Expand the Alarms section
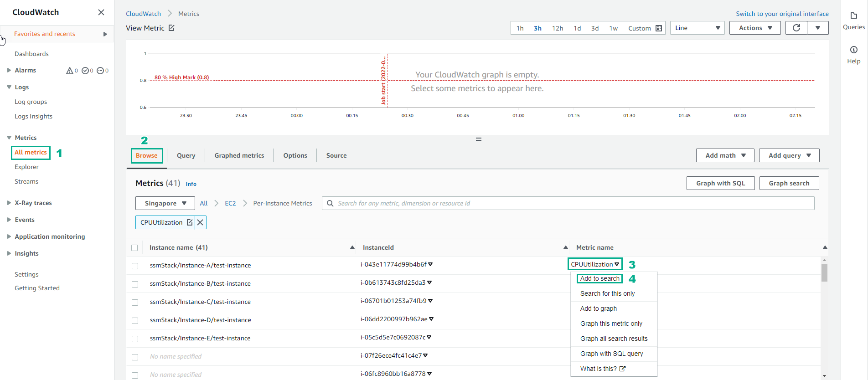The image size is (868, 380). pyautogui.click(x=9, y=70)
